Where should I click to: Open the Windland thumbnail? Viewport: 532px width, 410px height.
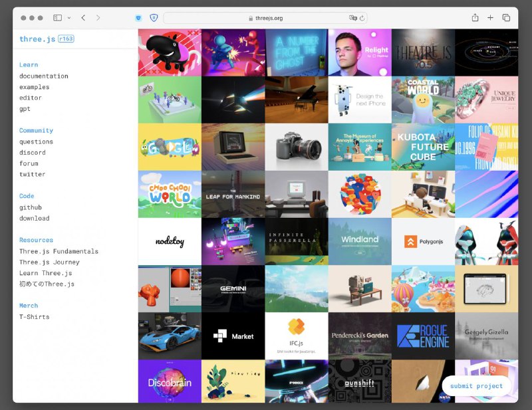click(x=360, y=241)
